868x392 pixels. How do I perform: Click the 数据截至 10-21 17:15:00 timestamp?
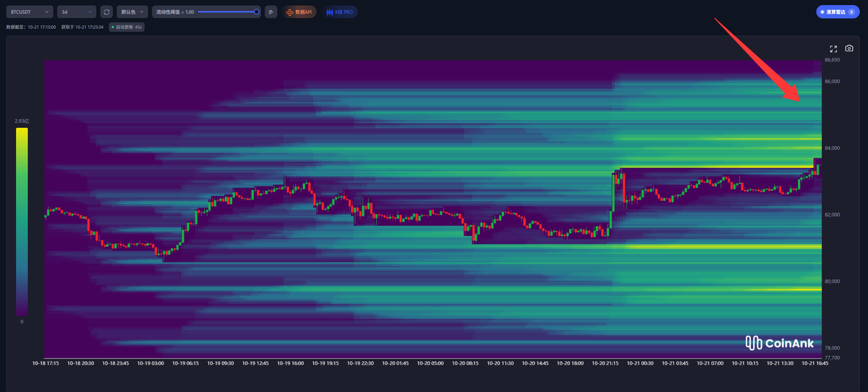pyautogui.click(x=31, y=27)
